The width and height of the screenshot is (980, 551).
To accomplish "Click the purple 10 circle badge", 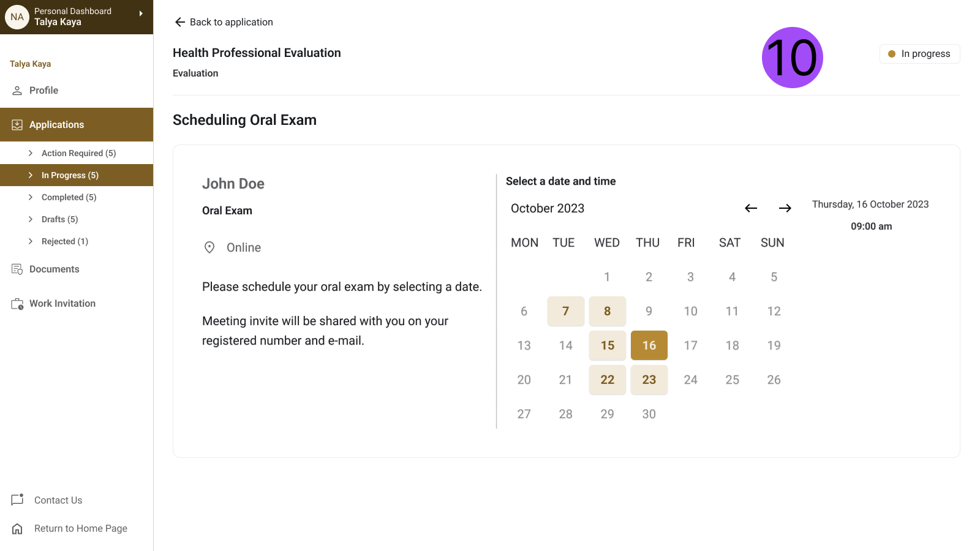I will [x=792, y=58].
